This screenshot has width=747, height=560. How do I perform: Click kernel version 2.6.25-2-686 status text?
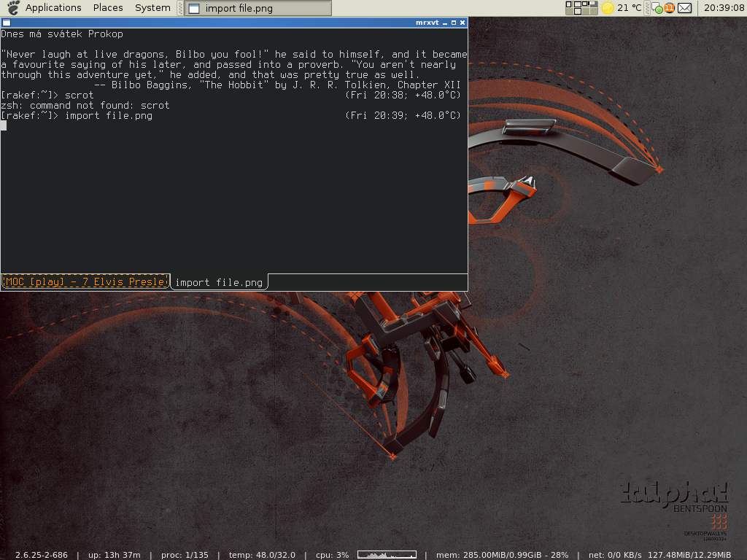pyautogui.click(x=42, y=555)
